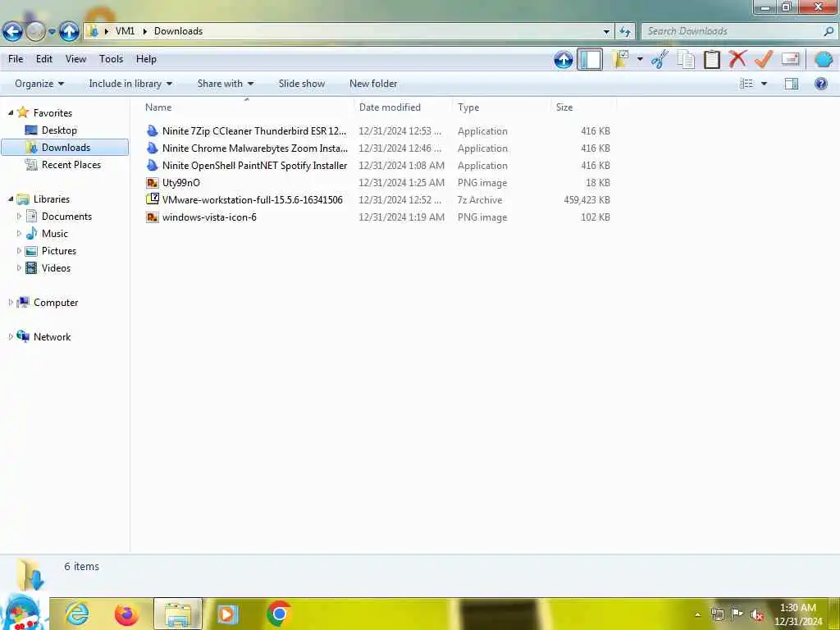Click the Copy icon in toolbar
This screenshot has height=630, width=840.
click(686, 59)
